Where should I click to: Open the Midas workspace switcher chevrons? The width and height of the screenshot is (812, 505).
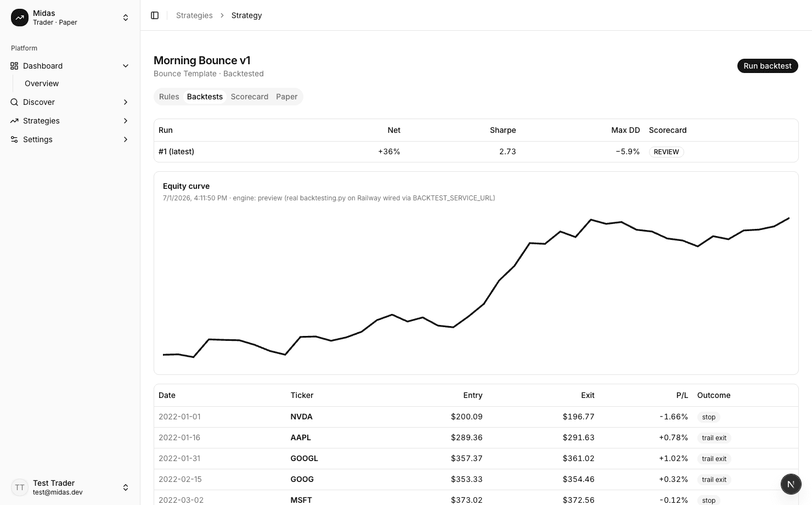pos(126,18)
